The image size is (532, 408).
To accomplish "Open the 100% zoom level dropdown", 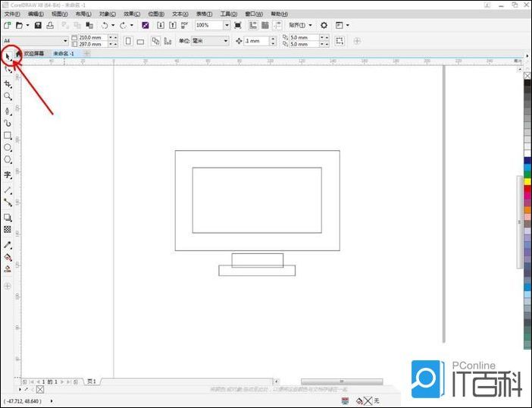I will tap(226, 25).
